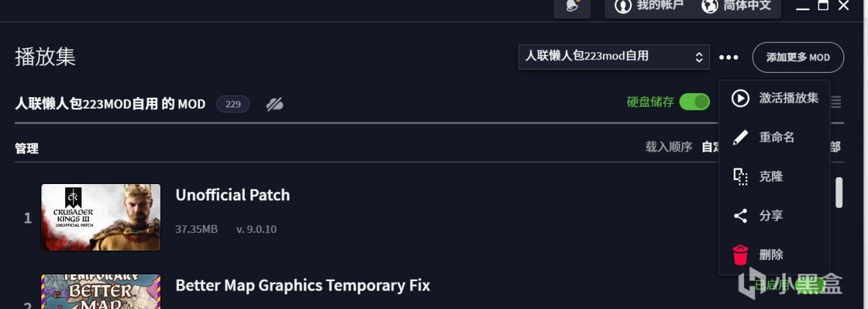
Task: Click the 克隆 clone icon
Action: click(x=741, y=177)
